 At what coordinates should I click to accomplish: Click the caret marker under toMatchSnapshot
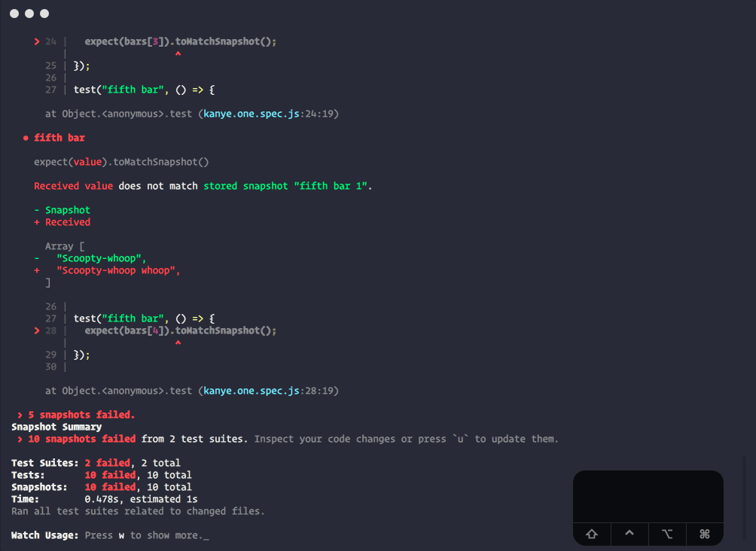(176, 52)
